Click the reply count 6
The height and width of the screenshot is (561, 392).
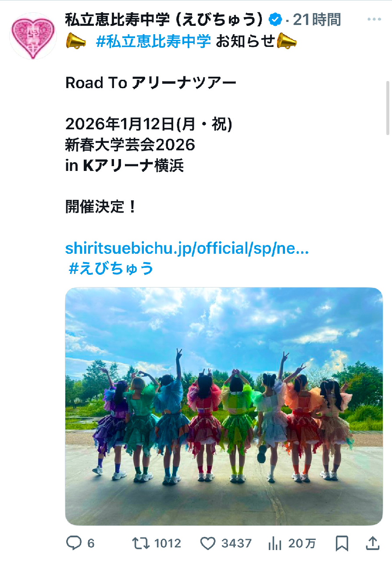(91, 544)
